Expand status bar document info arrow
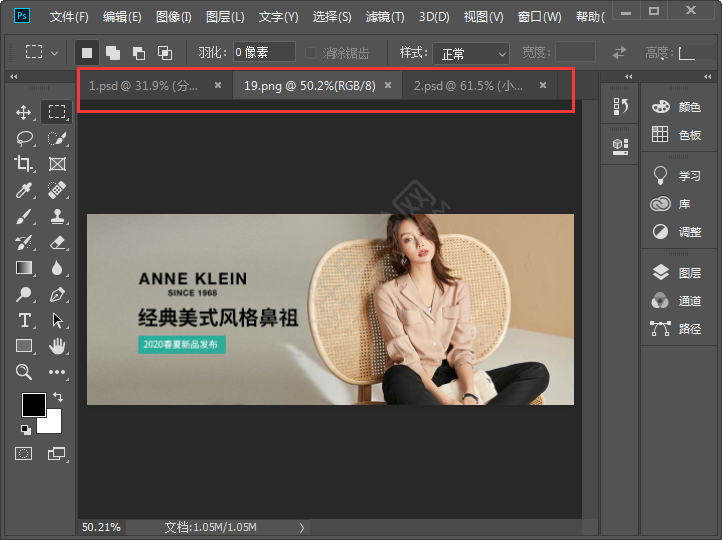Screen dimensions: 722x540 302,528
